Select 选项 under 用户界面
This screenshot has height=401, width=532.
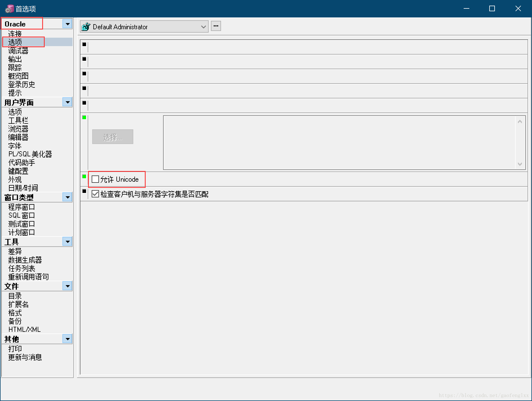(x=15, y=112)
